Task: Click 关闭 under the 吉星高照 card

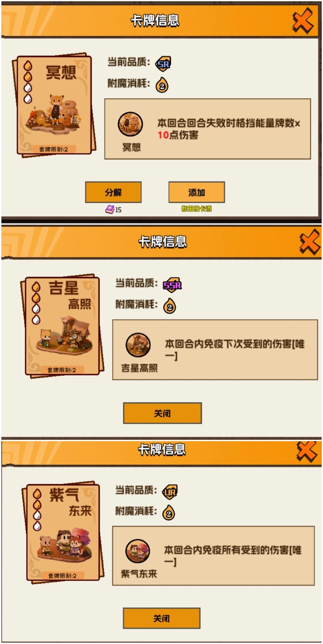Action: (x=162, y=413)
